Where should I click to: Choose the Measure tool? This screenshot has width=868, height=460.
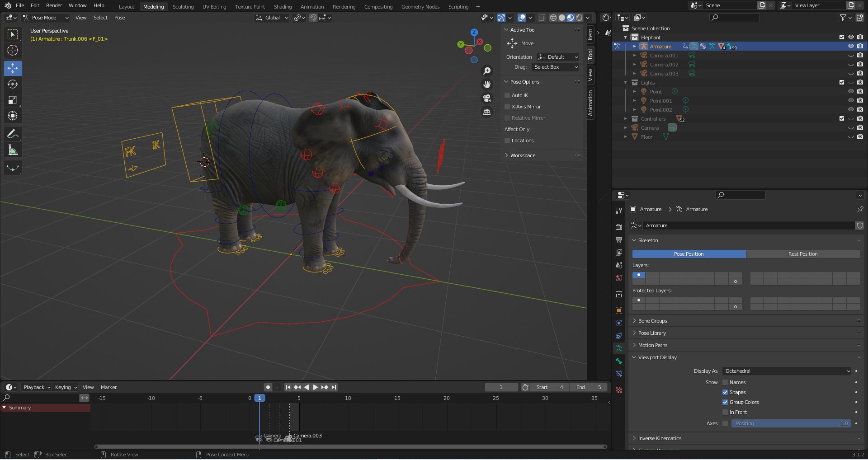13,150
